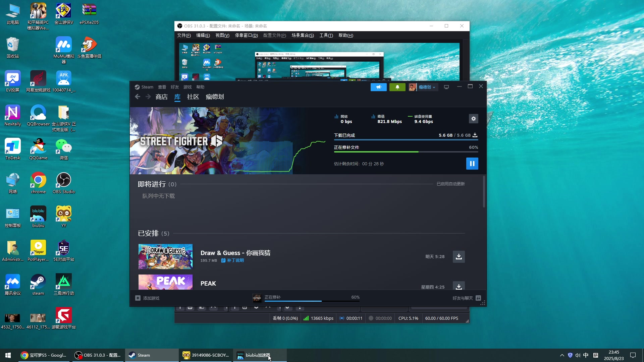
Task: Open OBS 场景集合(S) menu
Action: (303, 36)
